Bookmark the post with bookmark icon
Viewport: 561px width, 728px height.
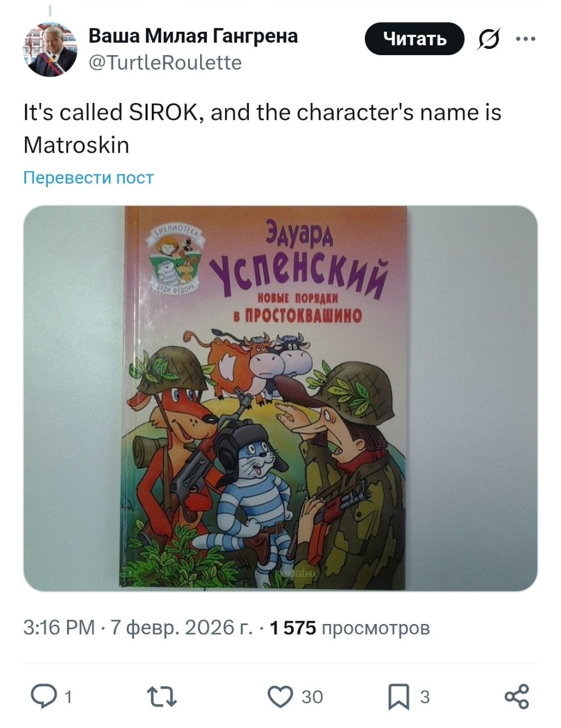coord(399,697)
